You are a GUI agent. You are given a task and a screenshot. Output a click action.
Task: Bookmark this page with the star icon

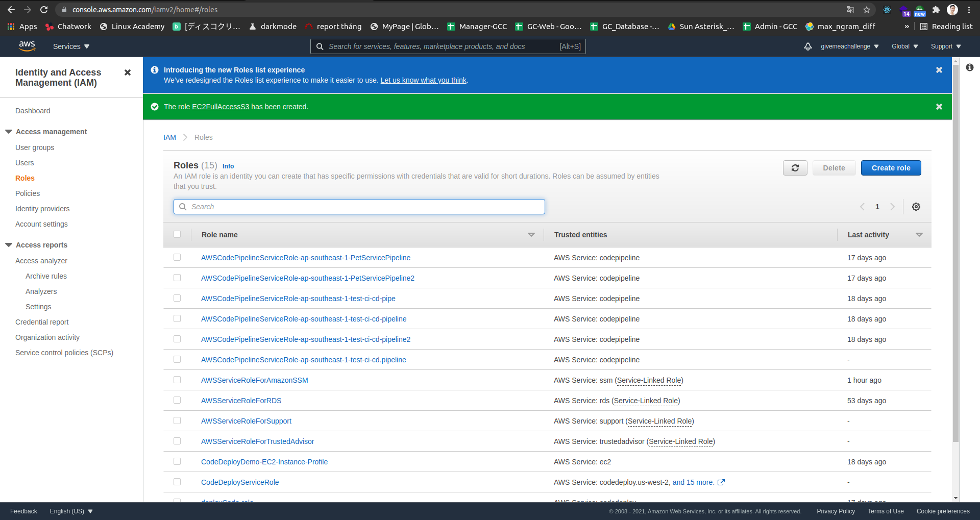(x=867, y=10)
